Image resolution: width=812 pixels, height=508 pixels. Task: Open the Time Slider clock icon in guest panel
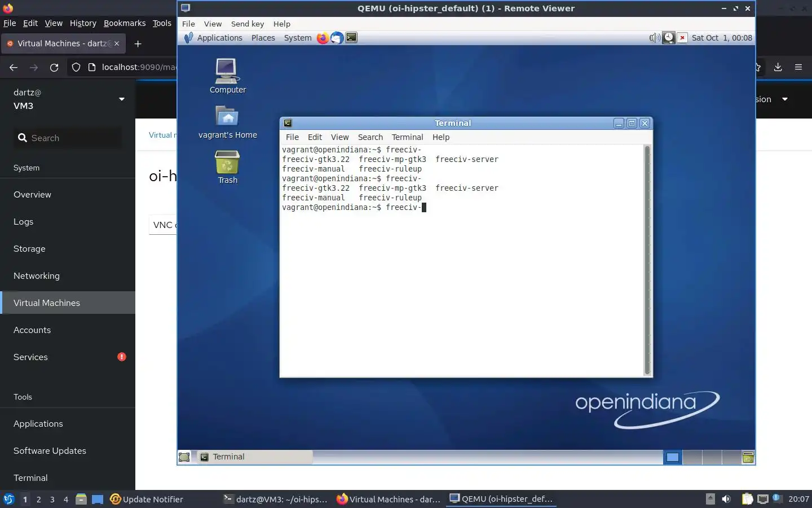(x=668, y=38)
